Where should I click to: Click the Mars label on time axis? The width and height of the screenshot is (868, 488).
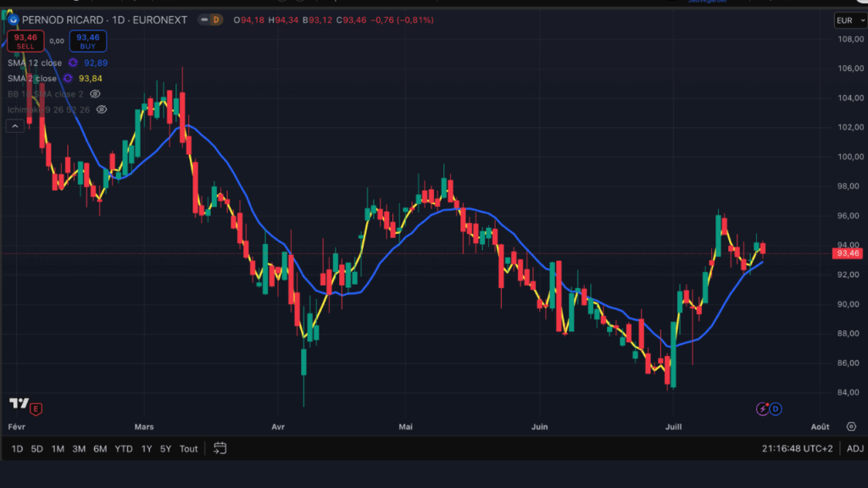coord(144,427)
